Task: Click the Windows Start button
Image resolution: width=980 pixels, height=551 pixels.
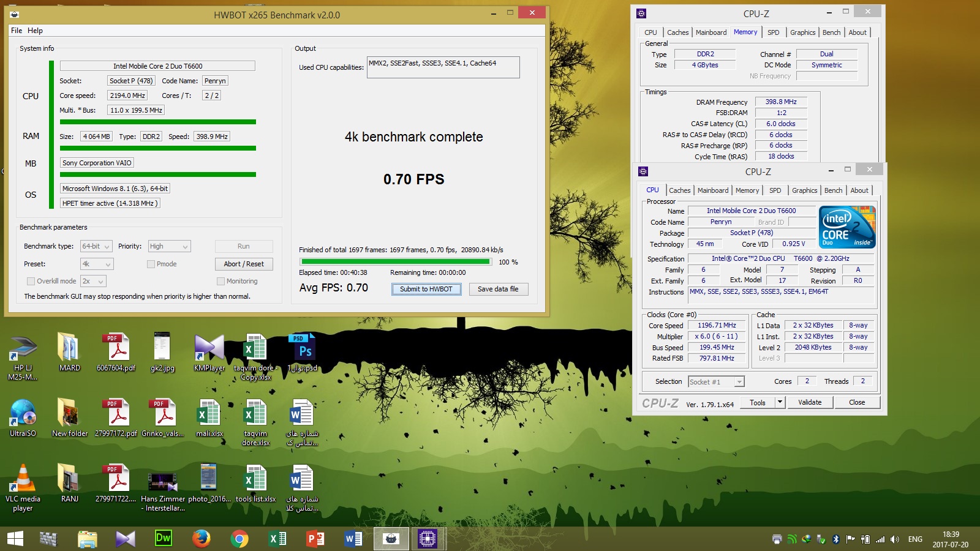Action: 15,539
